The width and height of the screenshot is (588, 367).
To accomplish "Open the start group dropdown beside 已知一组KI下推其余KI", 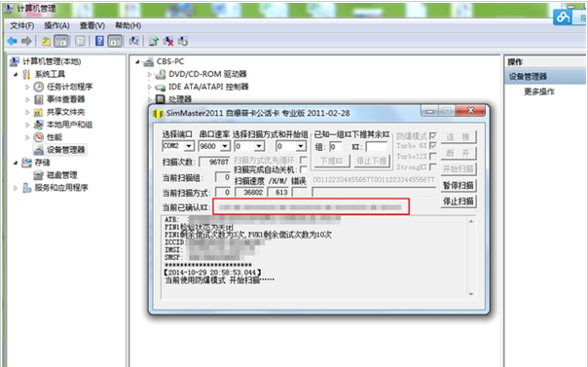I will click(301, 146).
